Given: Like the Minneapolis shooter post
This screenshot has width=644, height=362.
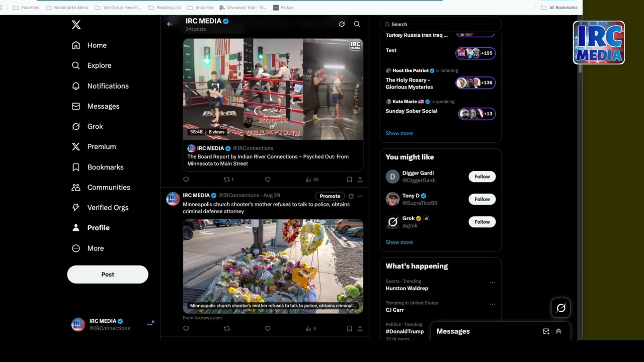Looking at the screenshot, I should tap(268, 329).
